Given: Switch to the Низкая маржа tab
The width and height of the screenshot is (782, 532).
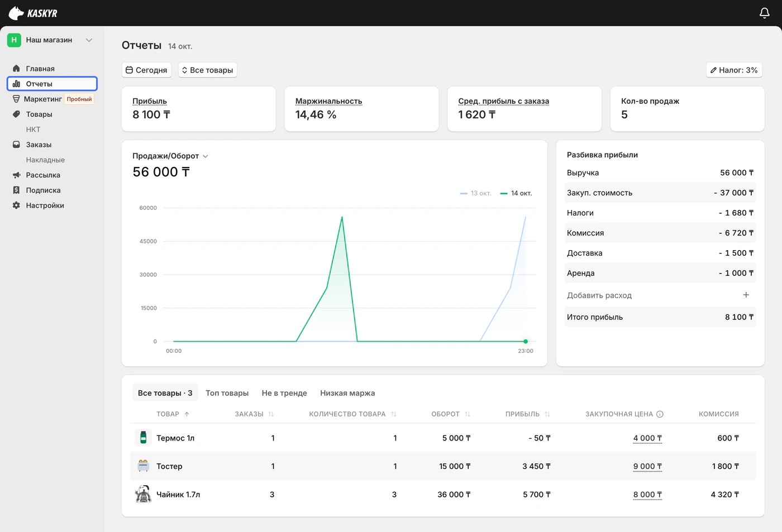Looking at the screenshot, I should [347, 393].
